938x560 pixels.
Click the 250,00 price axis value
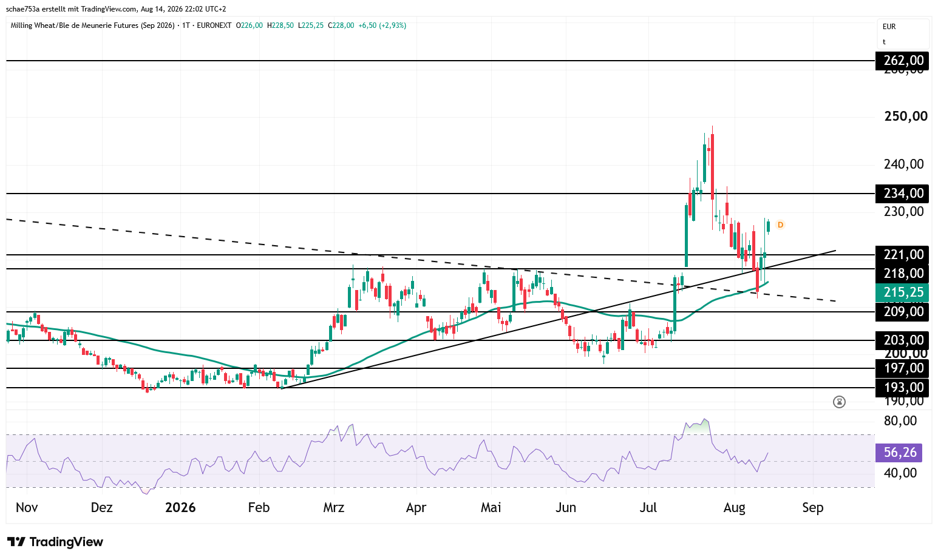(x=906, y=116)
